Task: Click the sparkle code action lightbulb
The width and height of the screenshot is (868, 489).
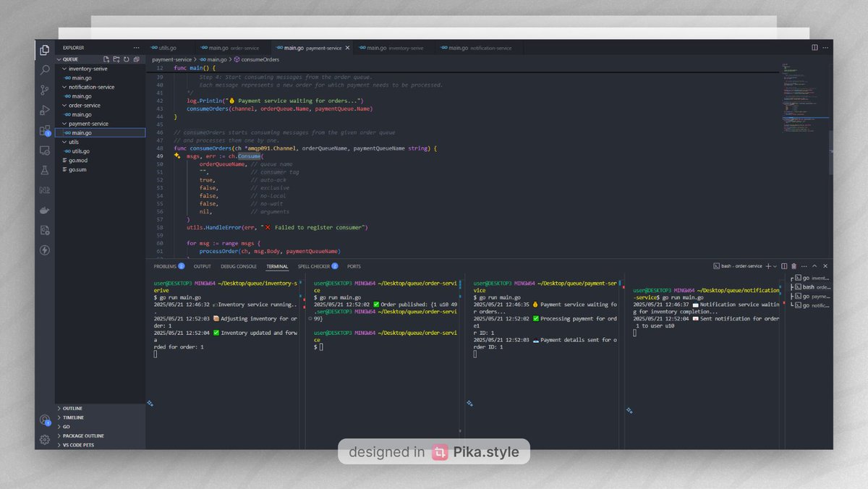Action: (177, 156)
